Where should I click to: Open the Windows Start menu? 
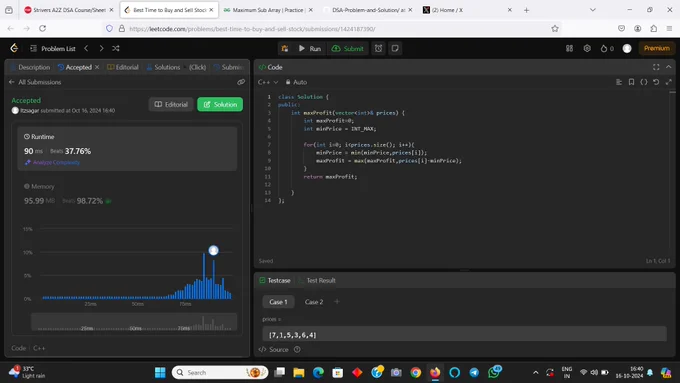point(160,373)
